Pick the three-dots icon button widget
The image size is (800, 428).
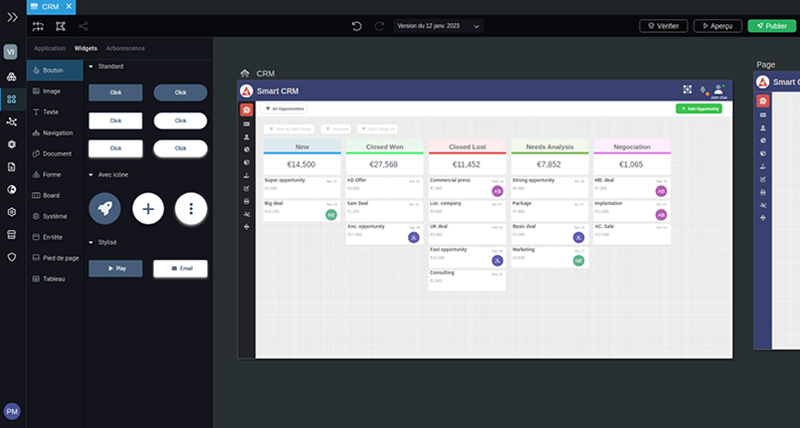click(191, 208)
